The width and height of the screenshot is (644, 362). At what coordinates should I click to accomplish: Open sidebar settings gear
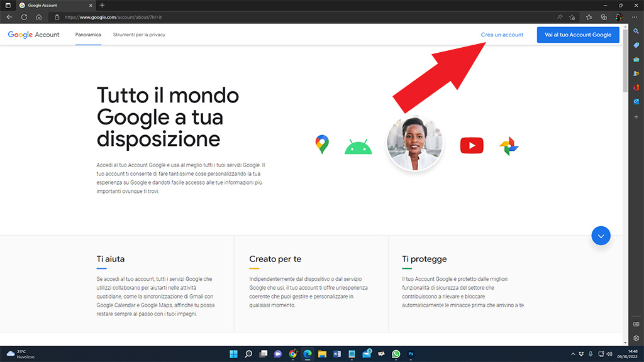pyautogui.click(x=636, y=338)
